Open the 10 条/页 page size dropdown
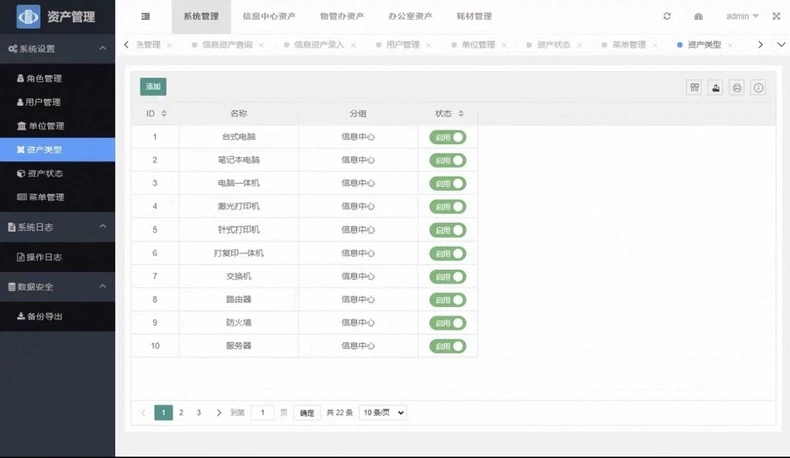The width and height of the screenshot is (790, 458). click(x=383, y=413)
